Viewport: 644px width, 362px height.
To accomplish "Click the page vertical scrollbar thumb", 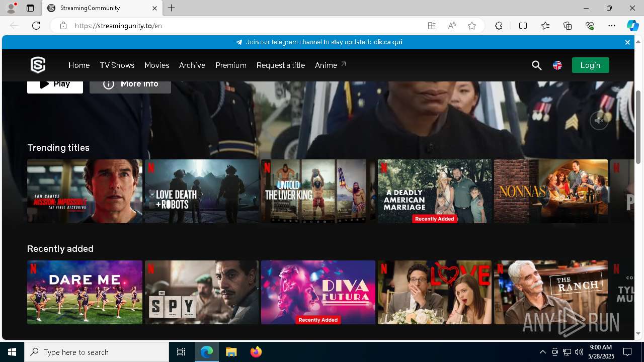I will click(638, 127).
